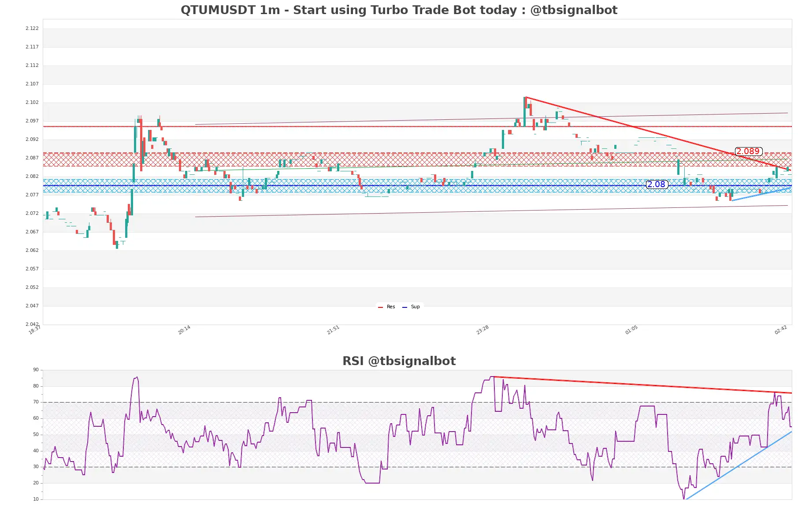Click the RSI 10 axis label

(36, 499)
